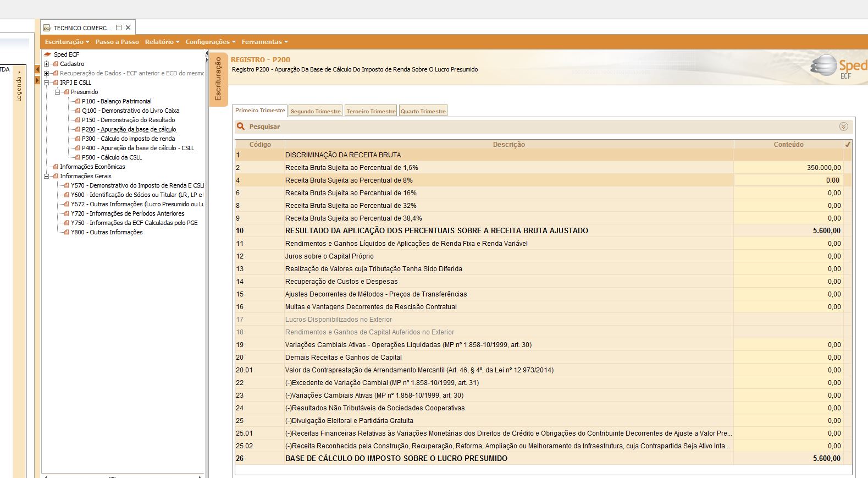This screenshot has height=478, width=868.
Task: Switch to Segundo Trimestre tab
Action: pyautogui.click(x=316, y=111)
